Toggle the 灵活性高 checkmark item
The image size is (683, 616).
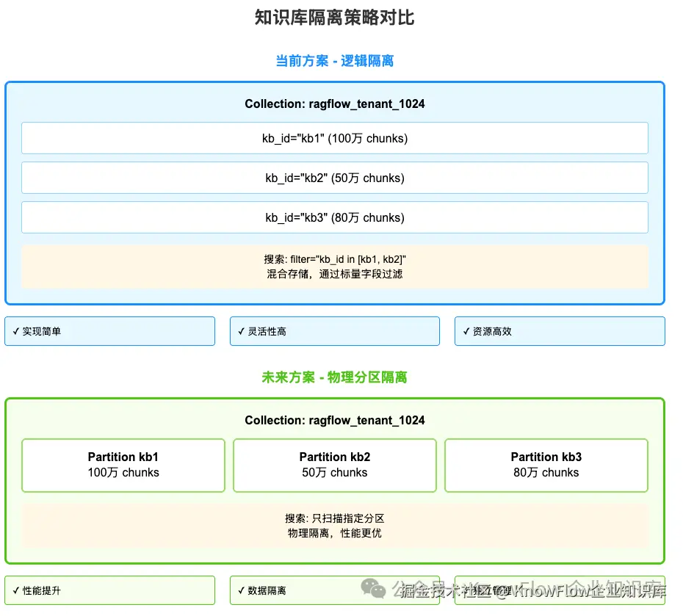click(x=334, y=331)
